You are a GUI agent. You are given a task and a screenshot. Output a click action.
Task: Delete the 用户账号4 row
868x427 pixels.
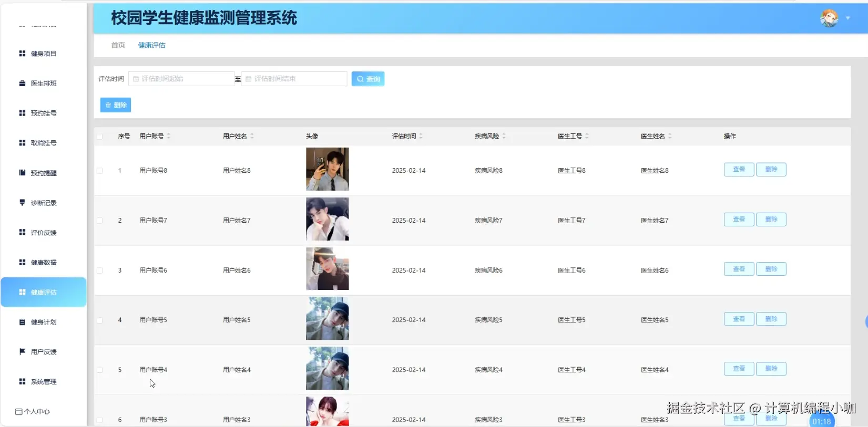coord(771,369)
